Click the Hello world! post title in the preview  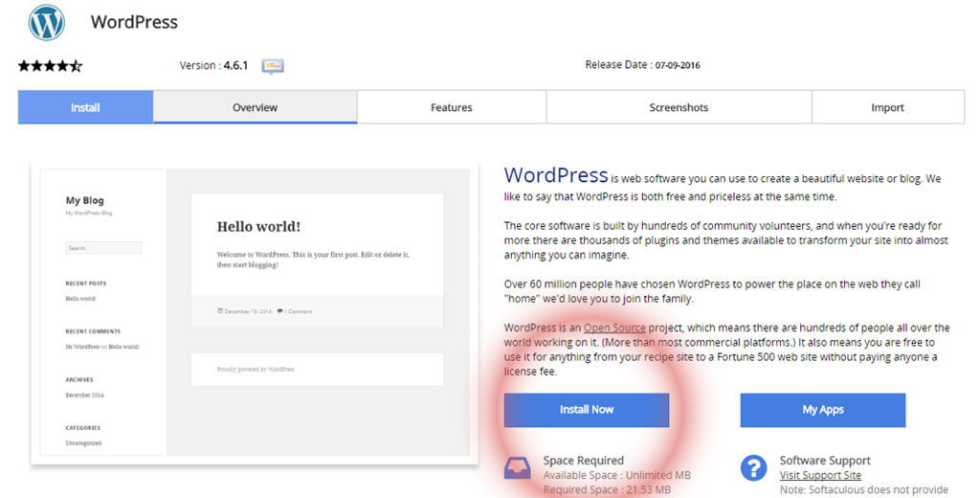click(x=258, y=226)
